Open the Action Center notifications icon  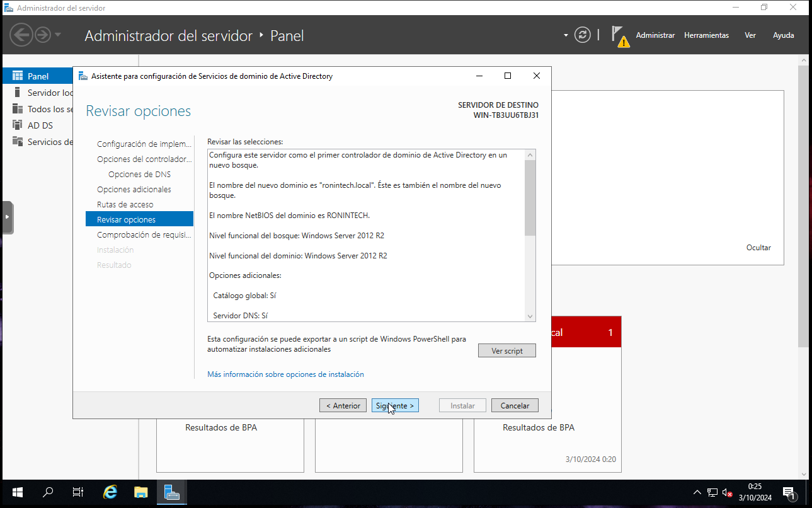789,492
